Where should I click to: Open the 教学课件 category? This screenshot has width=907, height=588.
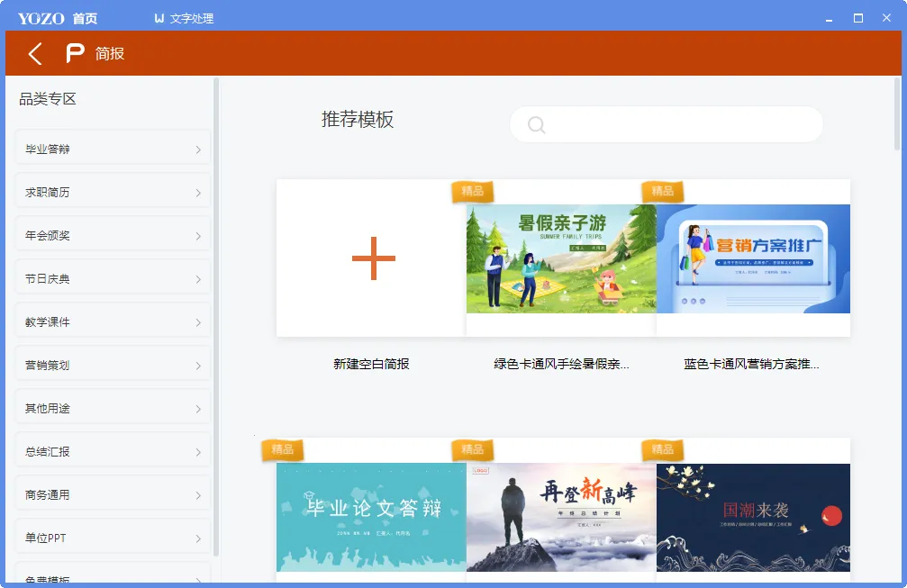tap(113, 322)
